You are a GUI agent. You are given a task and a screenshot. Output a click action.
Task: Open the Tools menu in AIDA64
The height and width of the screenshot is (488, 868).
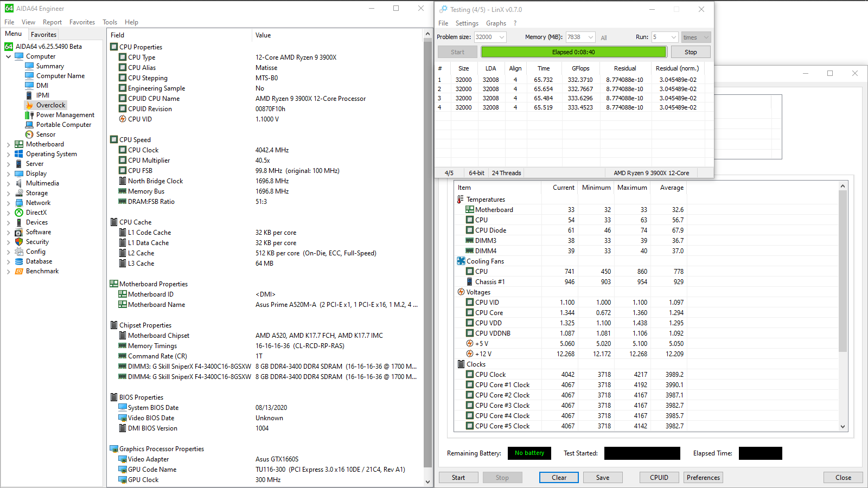pos(110,22)
